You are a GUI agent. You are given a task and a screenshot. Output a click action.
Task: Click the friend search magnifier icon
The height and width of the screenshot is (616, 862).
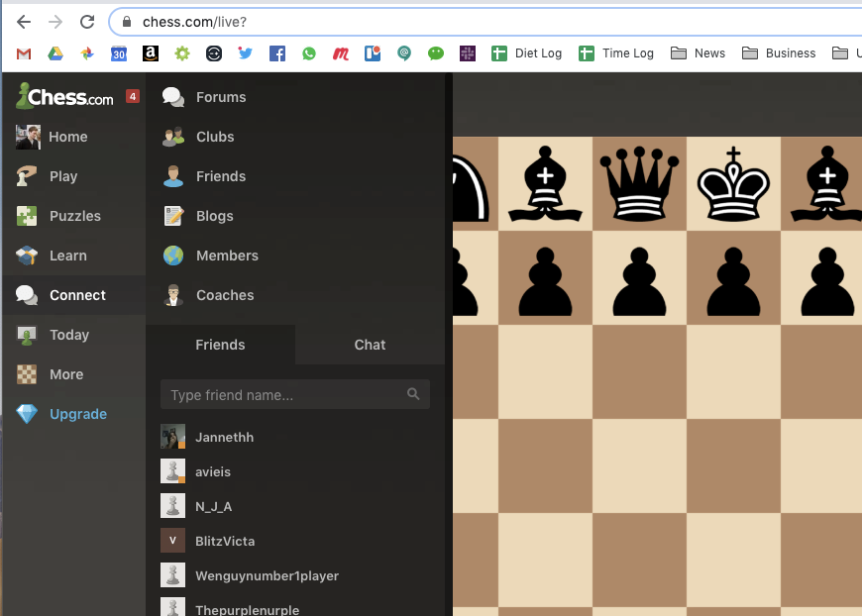(x=413, y=394)
